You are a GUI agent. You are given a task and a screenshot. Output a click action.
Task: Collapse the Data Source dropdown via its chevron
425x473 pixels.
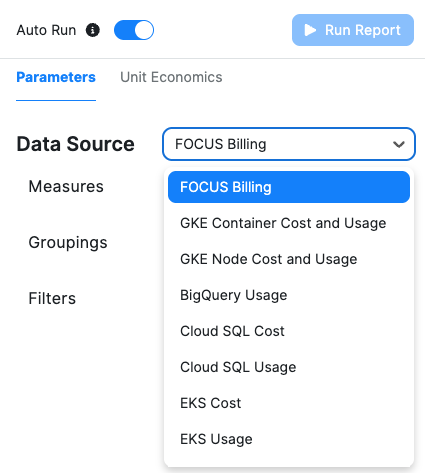click(399, 144)
